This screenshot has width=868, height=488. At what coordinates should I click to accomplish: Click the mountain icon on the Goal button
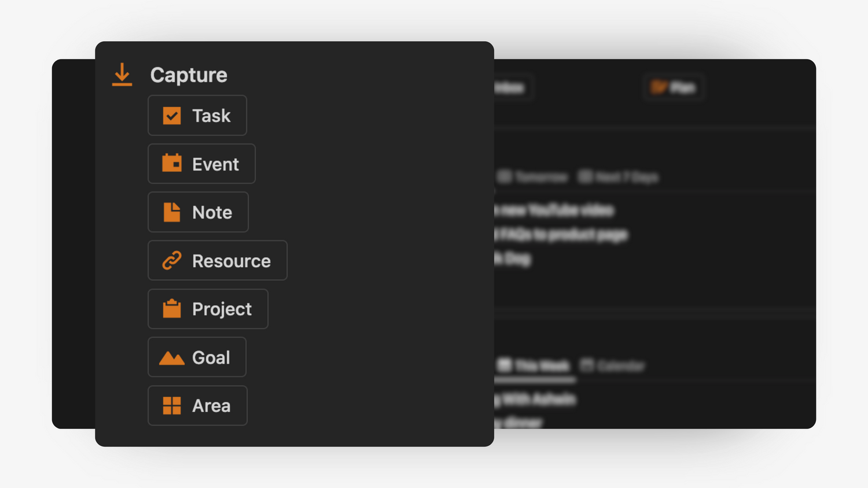coord(172,358)
